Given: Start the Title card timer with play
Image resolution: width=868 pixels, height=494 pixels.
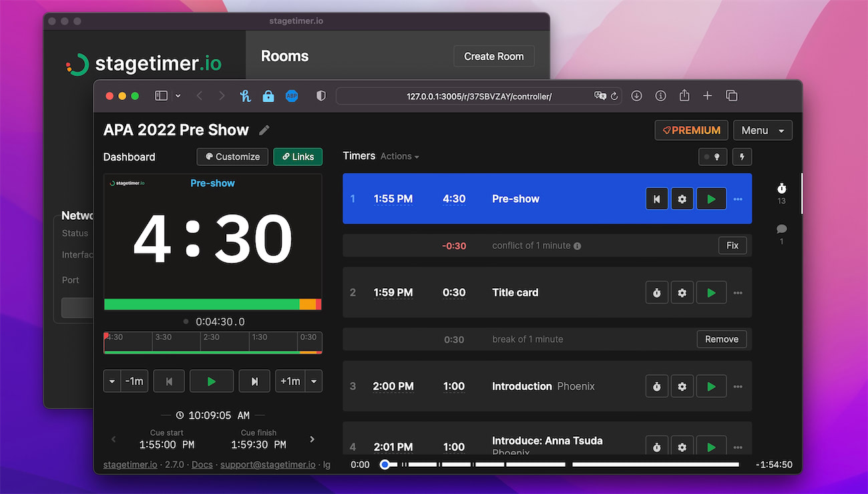Looking at the screenshot, I should [x=711, y=292].
